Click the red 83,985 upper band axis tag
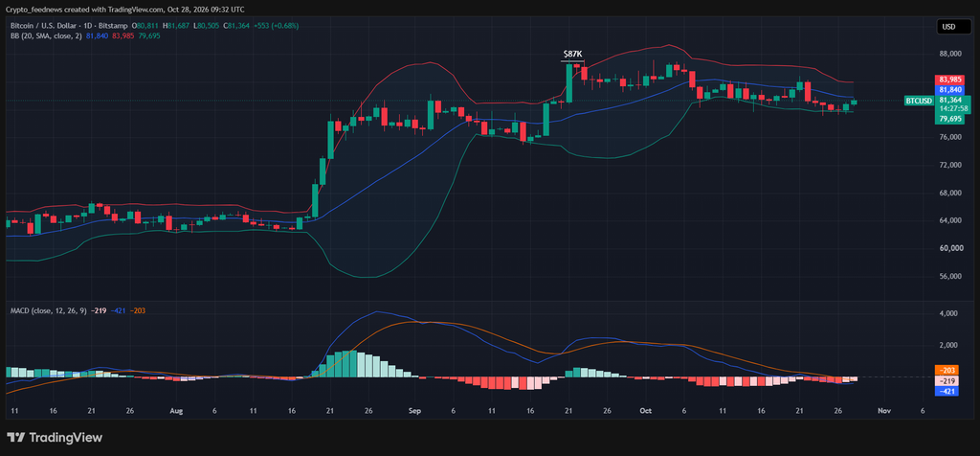Screen dimensions: 980x456 (950, 80)
